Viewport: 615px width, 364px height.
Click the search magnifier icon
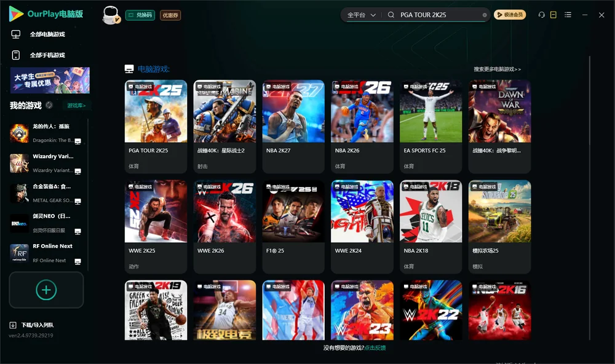391,15
